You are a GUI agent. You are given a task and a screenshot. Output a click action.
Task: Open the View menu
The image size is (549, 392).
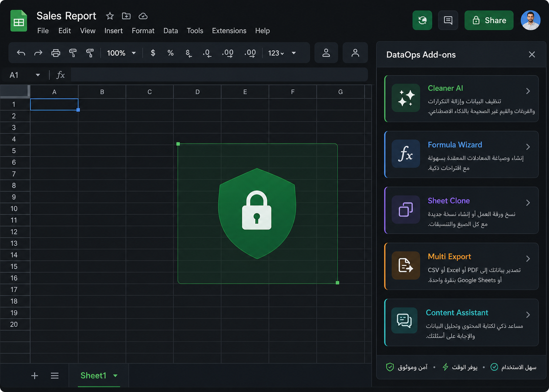click(88, 31)
